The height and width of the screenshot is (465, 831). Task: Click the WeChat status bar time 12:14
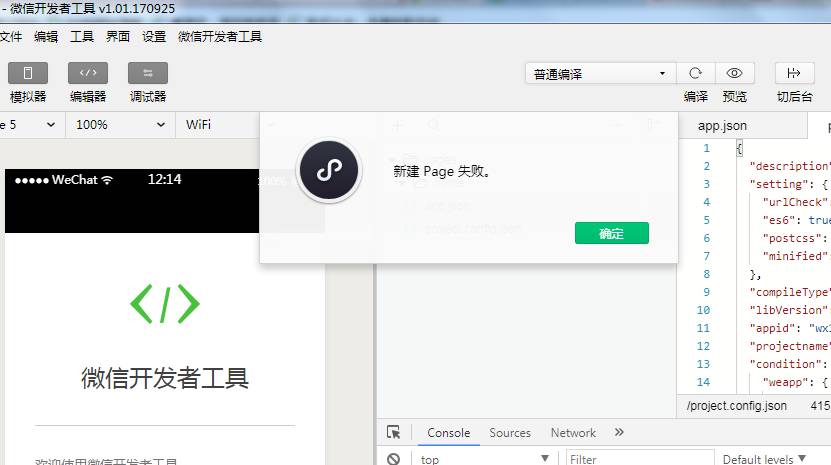point(164,179)
